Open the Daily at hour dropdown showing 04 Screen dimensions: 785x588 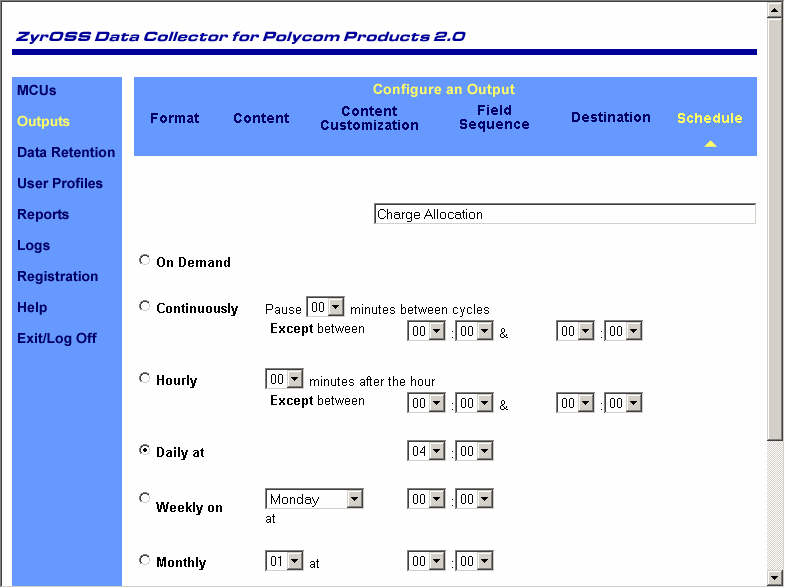[426, 451]
